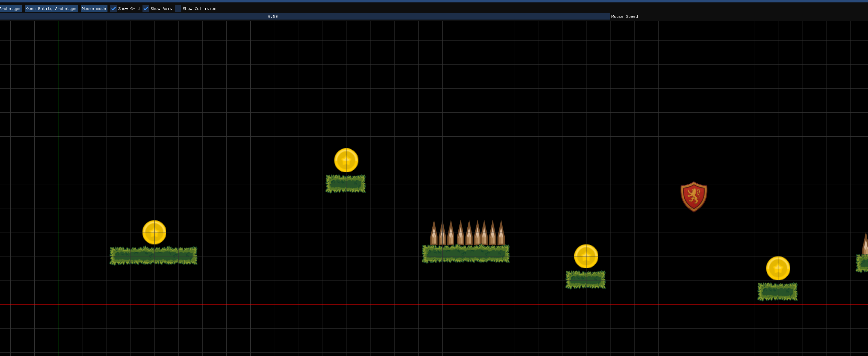This screenshot has height=356, width=868.
Task: Select the red lion shield sprite
Action: [x=694, y=197]
